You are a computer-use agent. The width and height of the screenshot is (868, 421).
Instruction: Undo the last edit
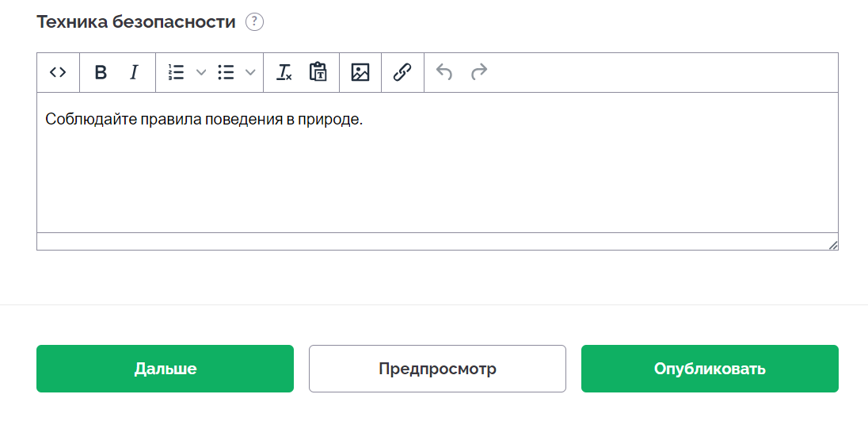tap(444, 73)
